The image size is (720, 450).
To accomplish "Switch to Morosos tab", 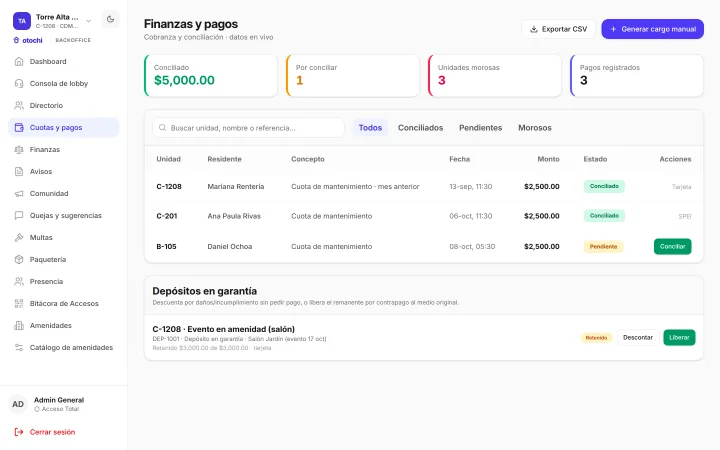I will pos(535,128).
